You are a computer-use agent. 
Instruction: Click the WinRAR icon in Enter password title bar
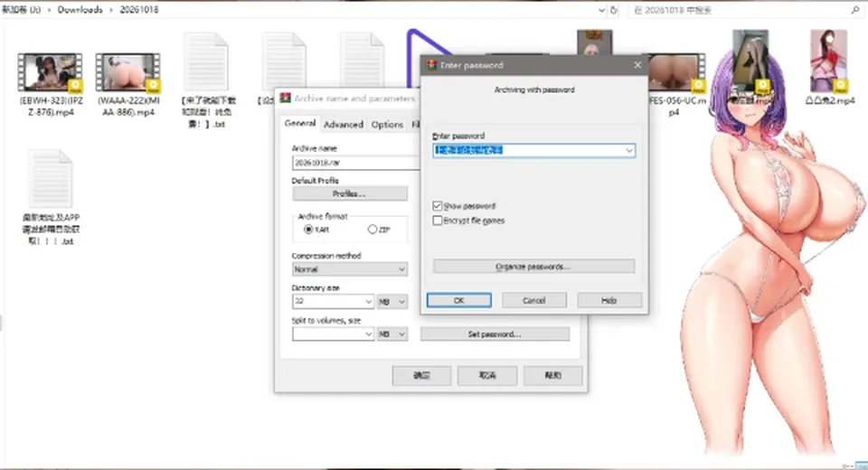click(x=432, y=65)
